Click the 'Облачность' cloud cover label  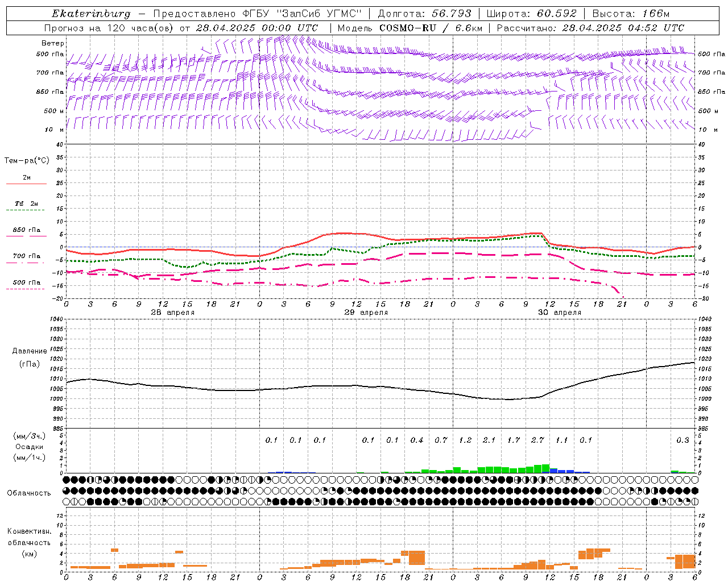coord(29,493)
